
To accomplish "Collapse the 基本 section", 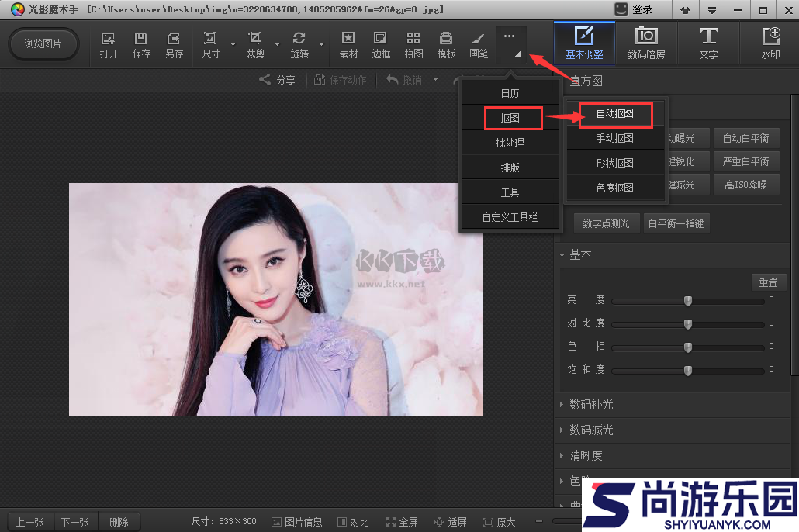I will click(562, 255).
